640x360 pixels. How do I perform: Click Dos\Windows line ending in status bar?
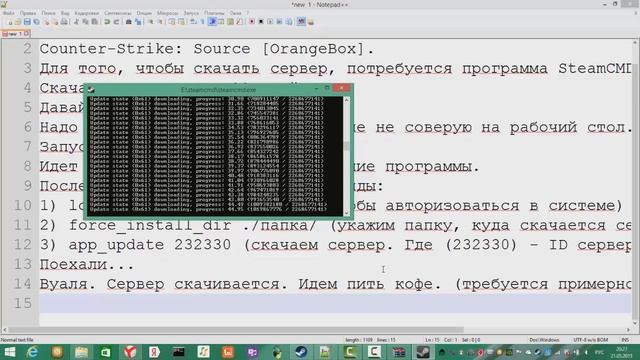pos(544,340)
